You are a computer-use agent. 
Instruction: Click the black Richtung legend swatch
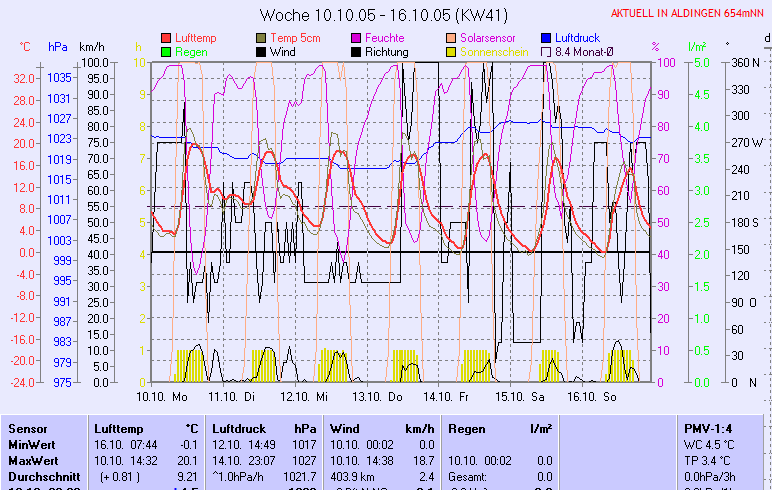tap(356, 52)
